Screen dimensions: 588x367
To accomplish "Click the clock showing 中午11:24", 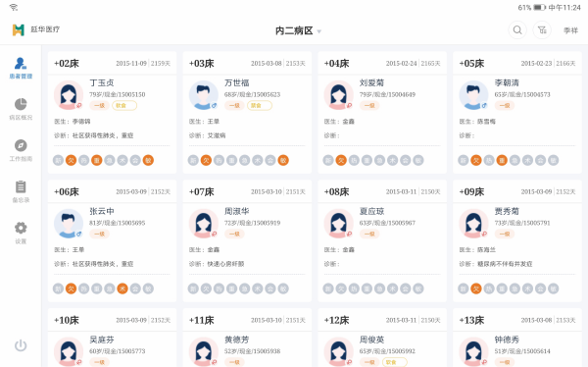I will 564,8.
